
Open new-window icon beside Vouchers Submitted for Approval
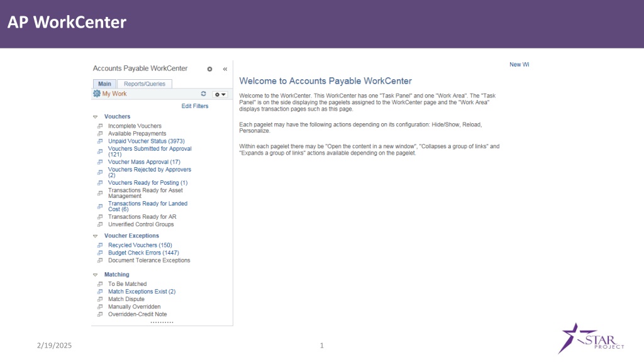[100, 151]
